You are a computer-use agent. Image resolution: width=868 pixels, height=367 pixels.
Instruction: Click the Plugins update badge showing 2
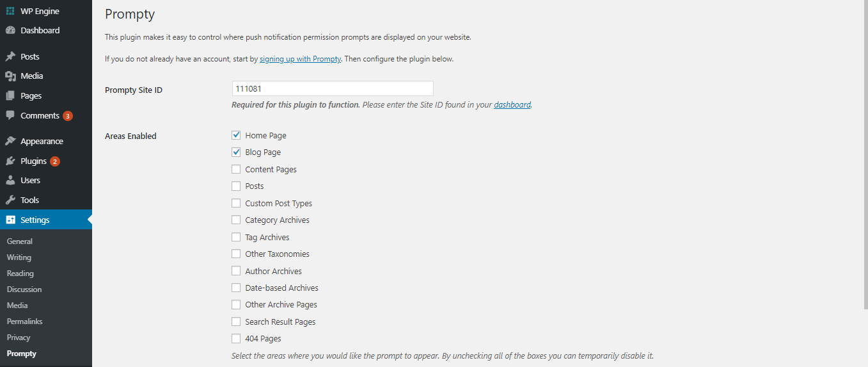pyautogui.click(x=55, y=161)
